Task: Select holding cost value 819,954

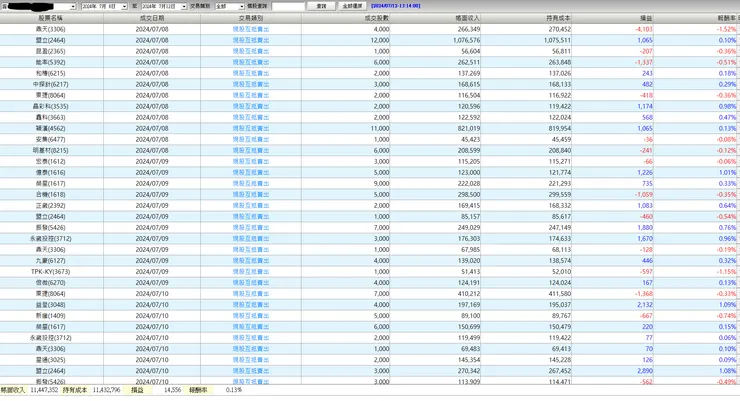Action: click(x=560, y=128)
